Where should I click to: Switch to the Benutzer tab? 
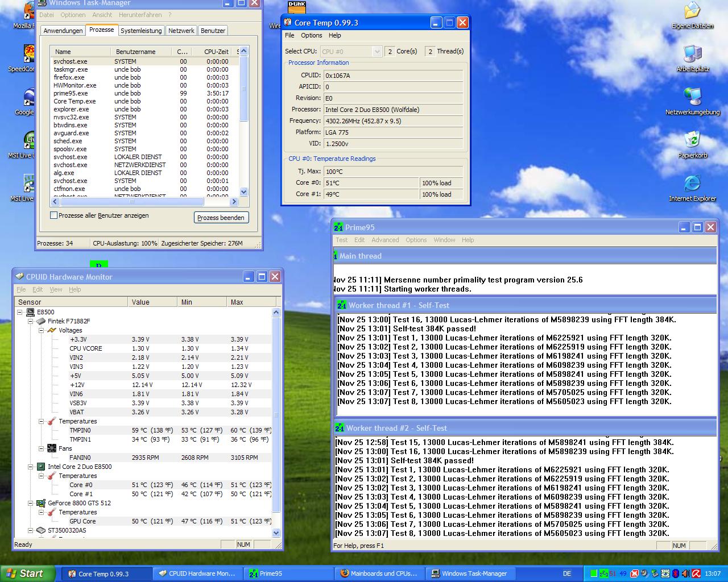click(x=213, y=31)
